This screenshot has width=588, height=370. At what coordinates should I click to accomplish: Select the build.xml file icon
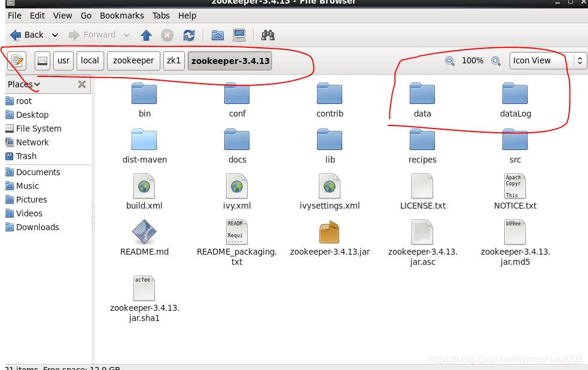(144, 186)
